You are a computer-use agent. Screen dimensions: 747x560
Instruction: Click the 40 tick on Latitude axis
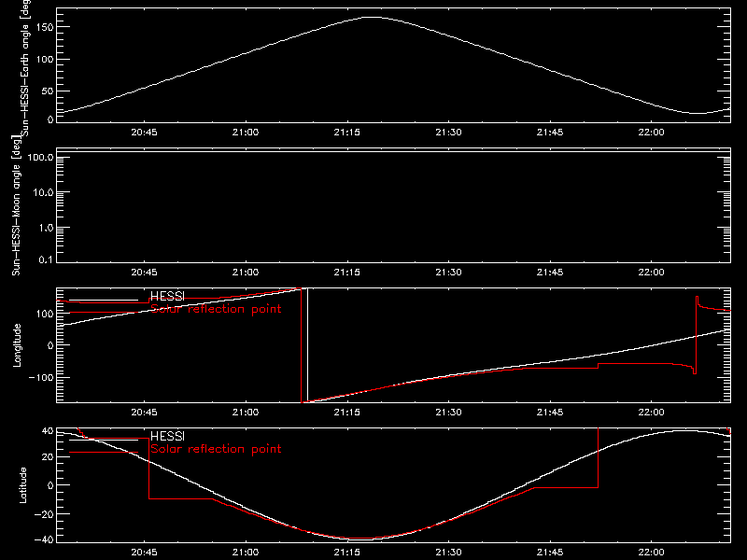click(x=48, y=431)
